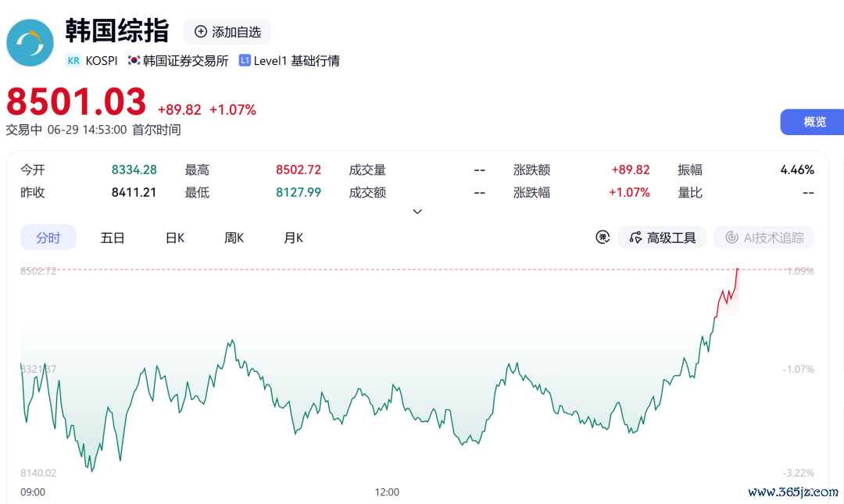This screenshot has height=504, width=844.
Task: Click the KOSPI index round logo icon
Action: 30,42
